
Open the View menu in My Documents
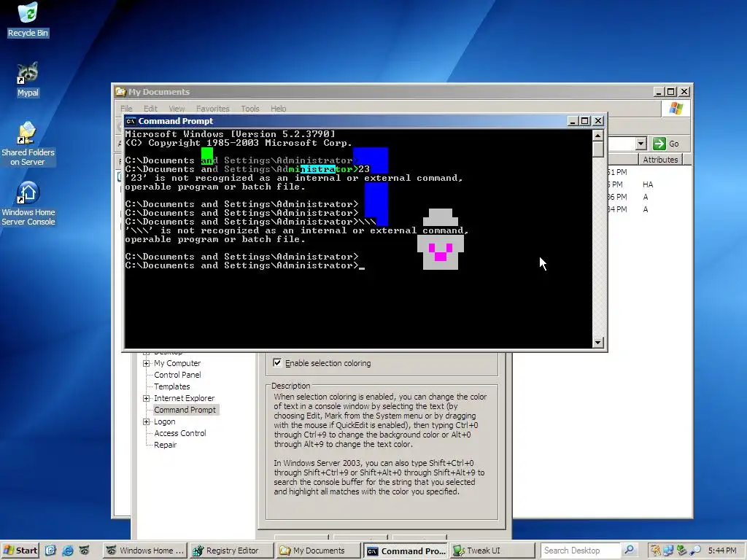177,109
